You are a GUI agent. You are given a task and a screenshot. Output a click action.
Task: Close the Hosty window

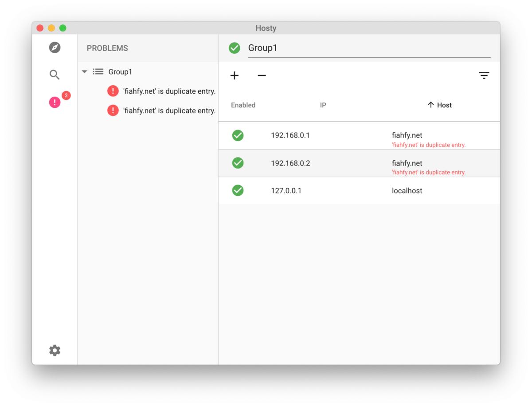pos(40,28)
